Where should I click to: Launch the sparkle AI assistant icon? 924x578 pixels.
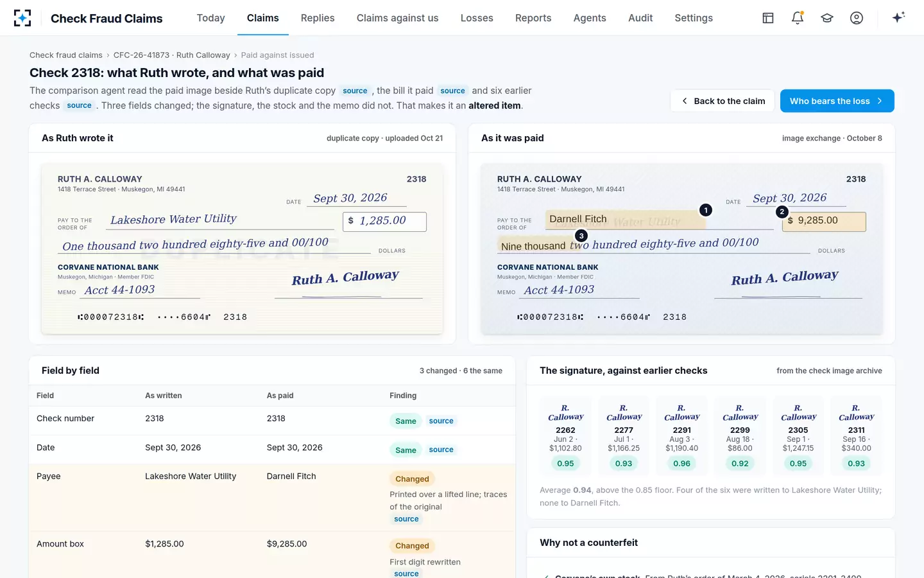pyautogui.click(x=898, y=17)
